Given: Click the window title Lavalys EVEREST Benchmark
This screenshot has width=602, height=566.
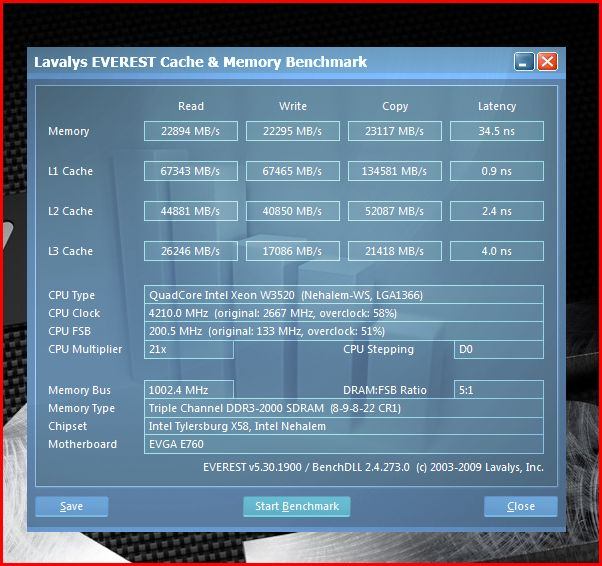Looking at the screenshot, I should pyautogui.click(x=200, y=62).
